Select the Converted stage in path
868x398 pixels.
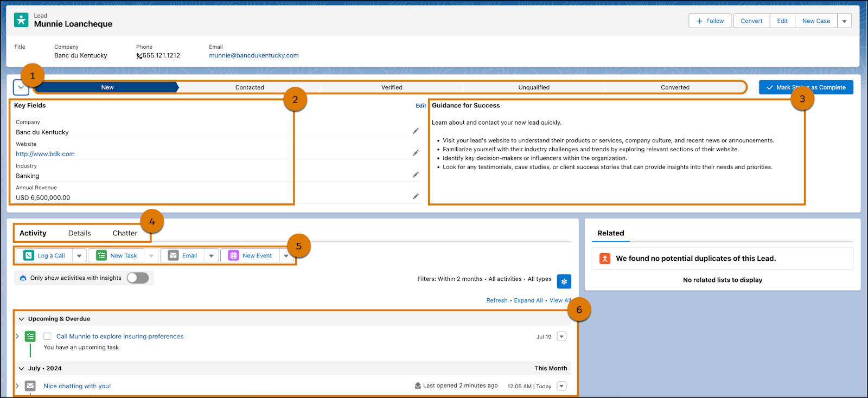pyautogui.click(x=675, y=87)
